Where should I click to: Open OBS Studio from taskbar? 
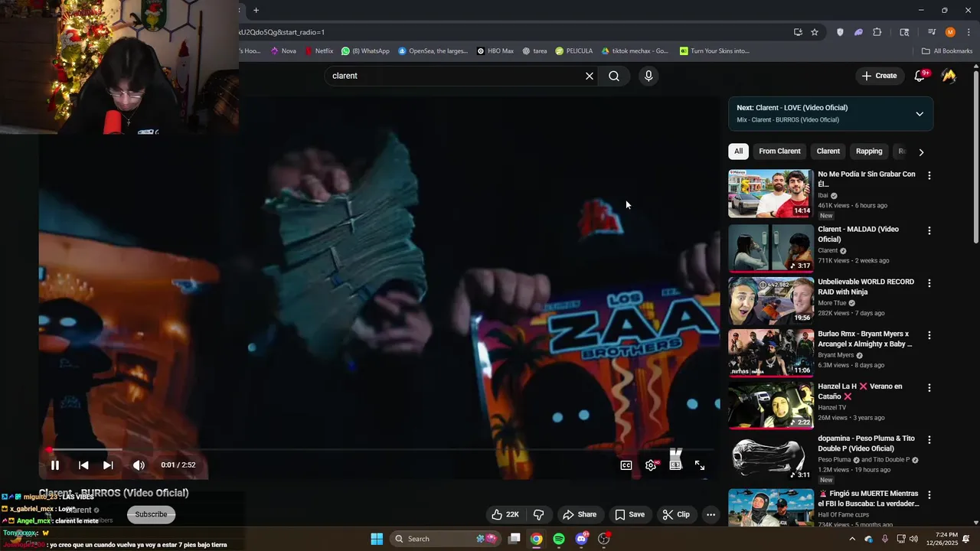[603, 539]
